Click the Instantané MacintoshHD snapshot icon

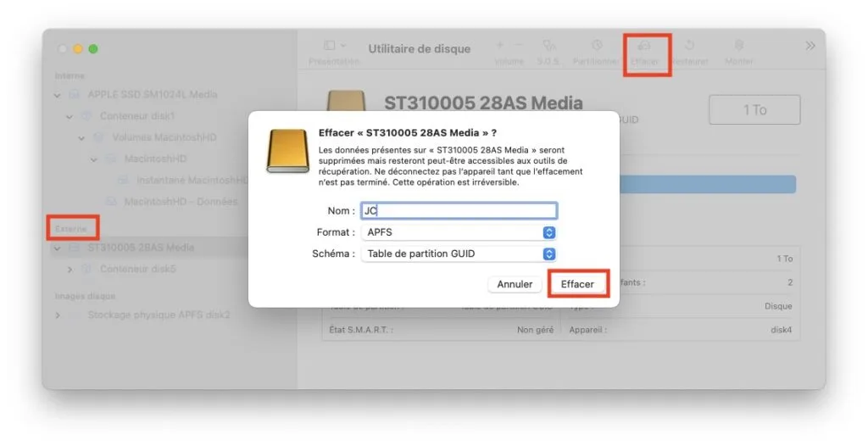[124, 181]
